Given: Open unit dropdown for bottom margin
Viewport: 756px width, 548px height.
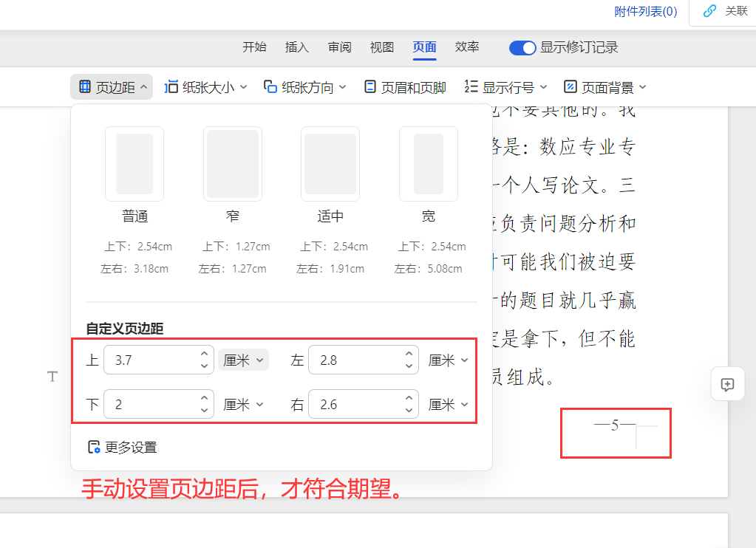Looking at the screenshot, I should (243, 405).
